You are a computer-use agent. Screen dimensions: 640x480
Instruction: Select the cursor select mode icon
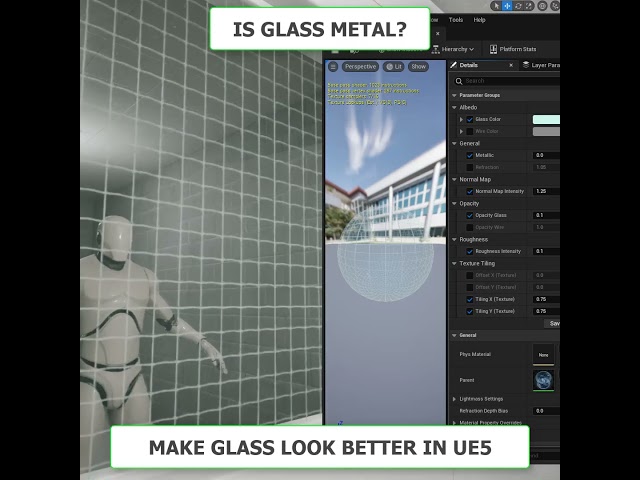496,6
